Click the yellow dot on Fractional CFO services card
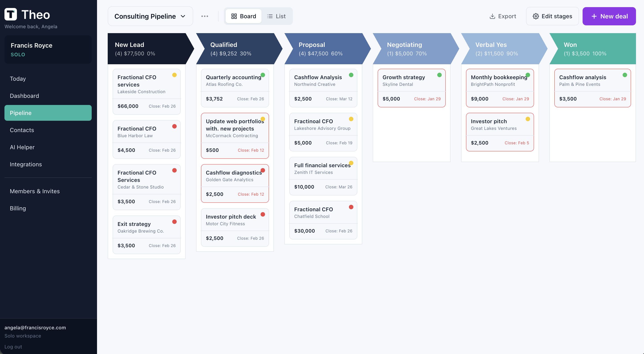This screenshot has width=644, height=354. (x=174, y=75)
